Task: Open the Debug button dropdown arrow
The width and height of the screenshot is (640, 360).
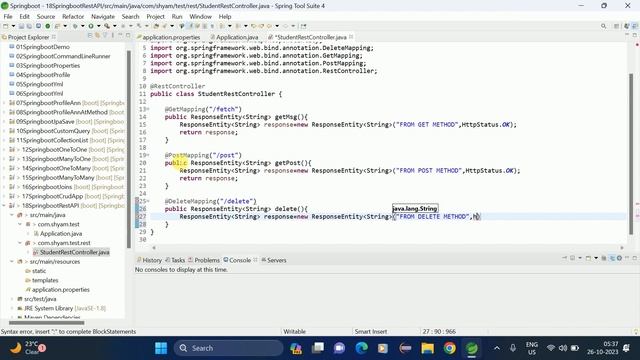Action: [82, 26]
